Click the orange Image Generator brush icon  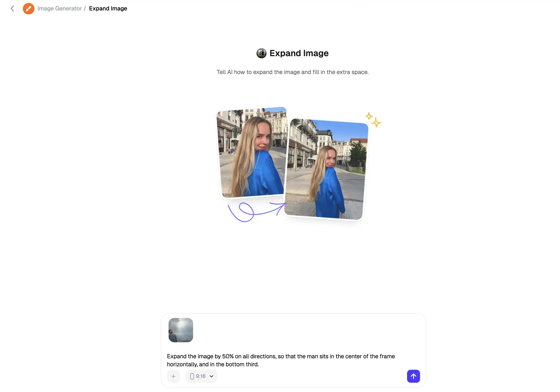click(x=29, y=9)
